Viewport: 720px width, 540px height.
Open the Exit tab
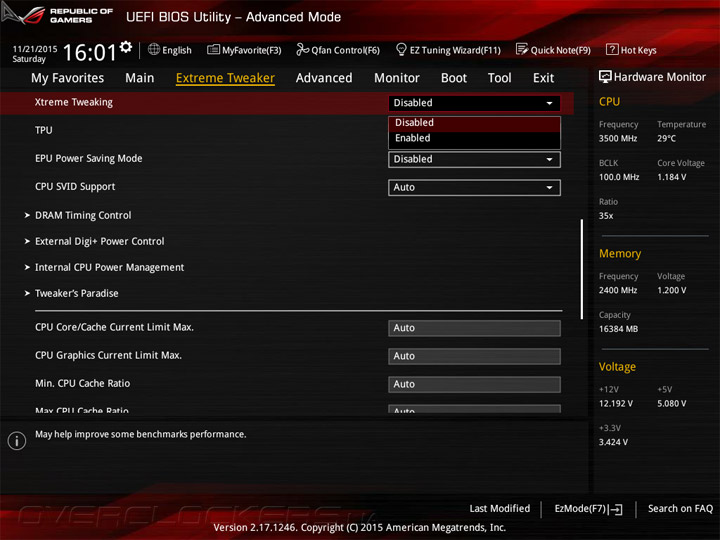(x=543, y=78)
